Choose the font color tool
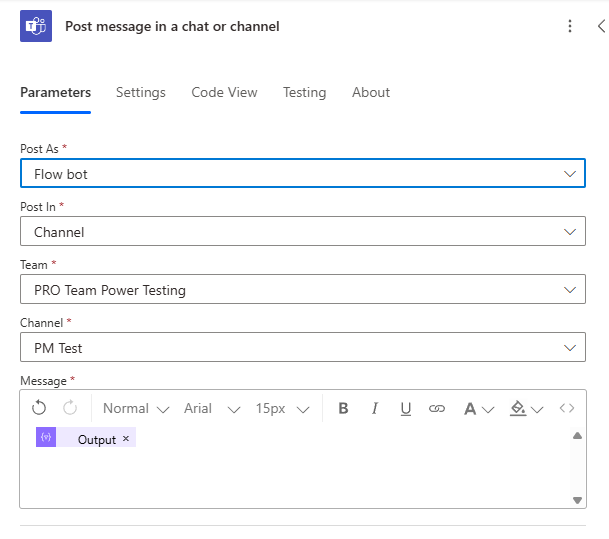Viewport: 609px width, 539px height. coord(470,409)
